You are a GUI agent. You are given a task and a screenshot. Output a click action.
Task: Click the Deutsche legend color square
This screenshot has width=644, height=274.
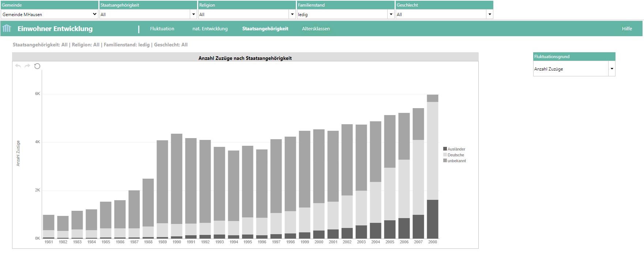445,155
